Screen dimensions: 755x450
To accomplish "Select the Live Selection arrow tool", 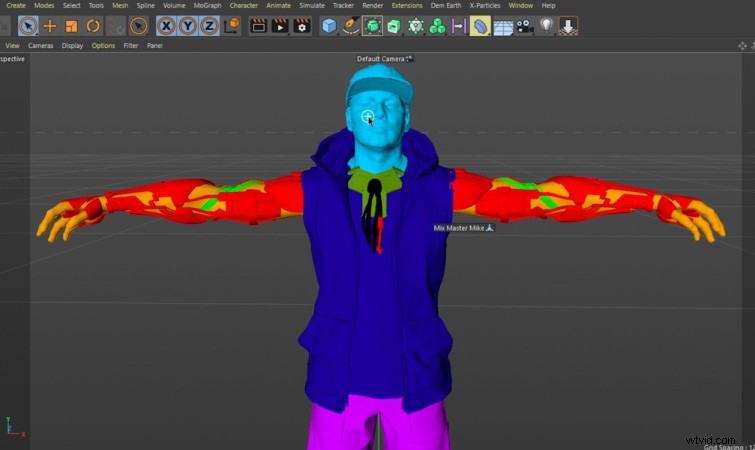I will pos(27,26).
